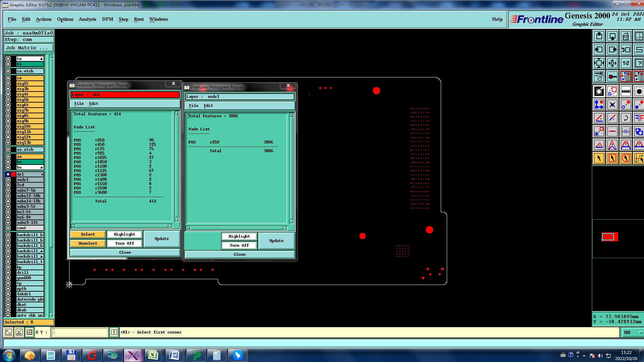The image size is (644, 362).
Task: Select the ruler measure tool
Action: (x=626, y=91)
